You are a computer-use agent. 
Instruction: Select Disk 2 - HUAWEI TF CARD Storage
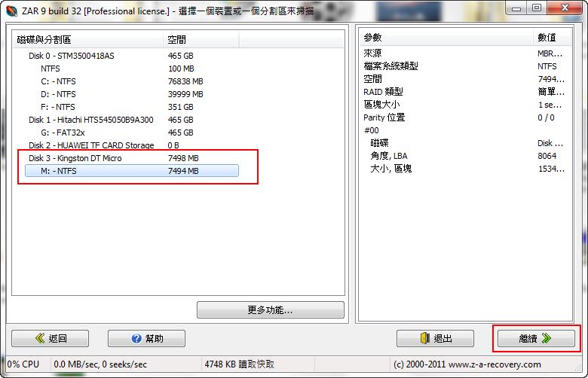pos(91,145)
